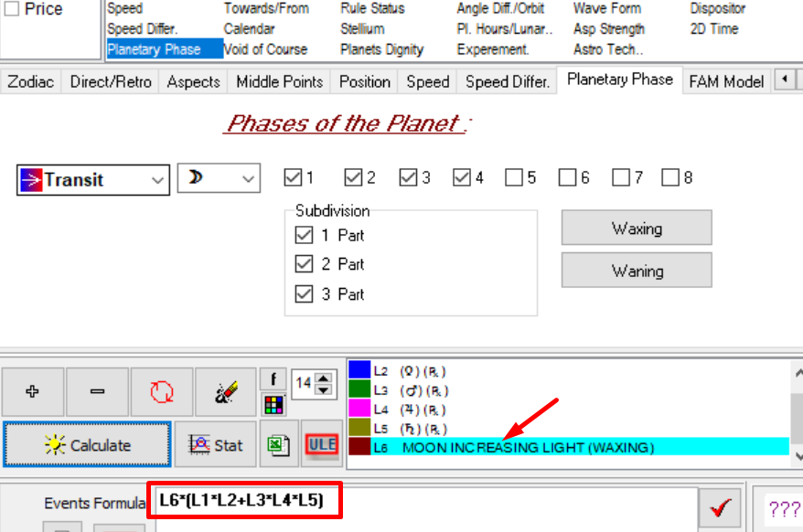Click the minus remove event button
803x532 pixels.
pyautogui.click(x=97, y=391)
